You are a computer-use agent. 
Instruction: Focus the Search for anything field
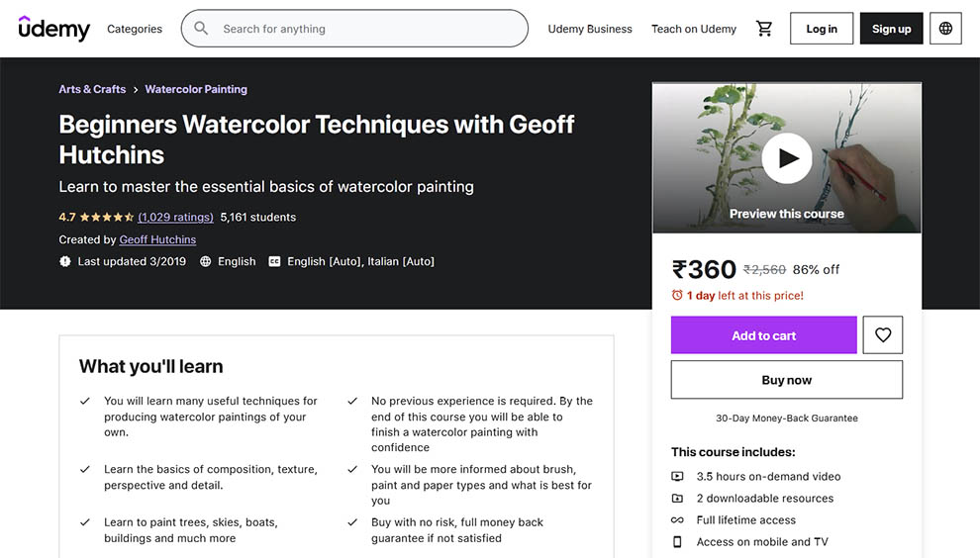354,28
